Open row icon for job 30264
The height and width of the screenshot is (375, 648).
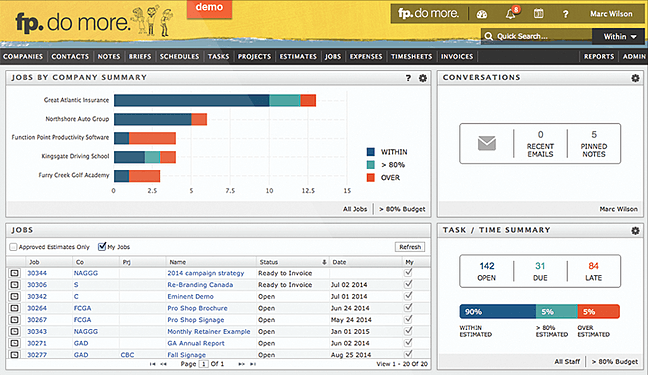[x=14, y=308]
